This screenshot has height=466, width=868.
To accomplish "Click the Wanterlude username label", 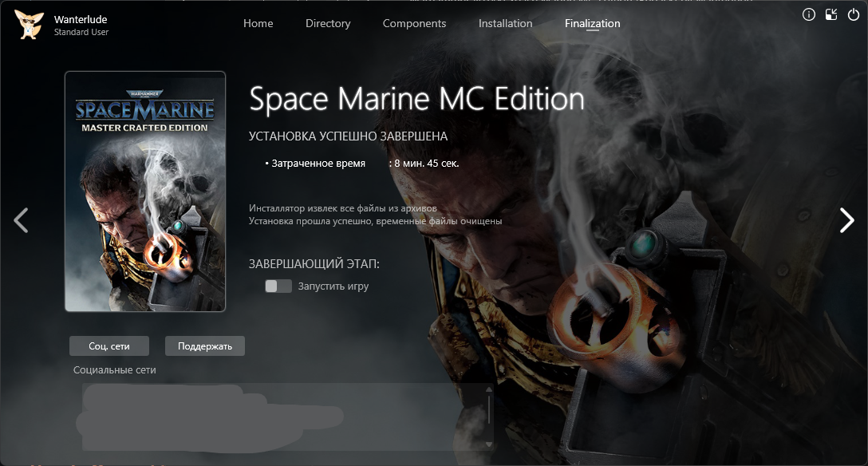I will tap(80, 19).
